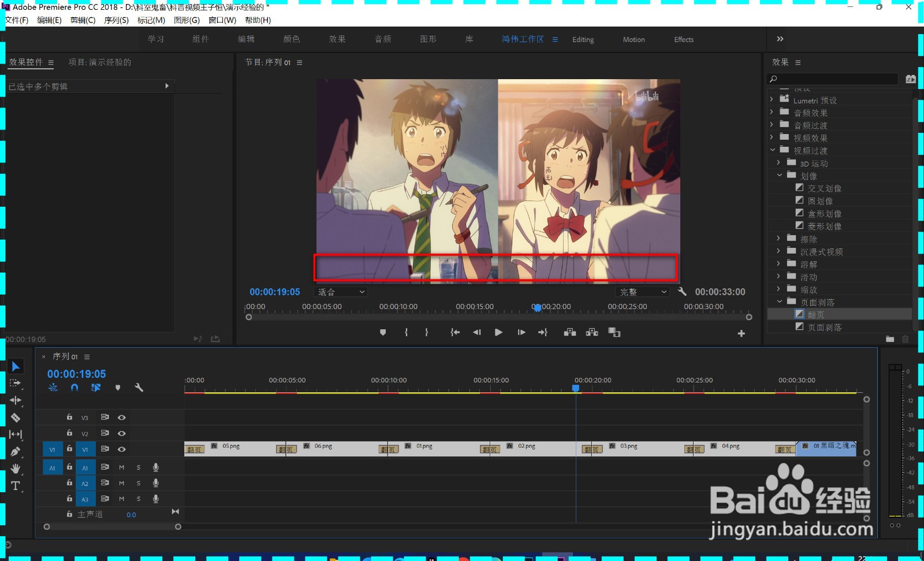Select the Slip tool
The height and width of the screenshot is (561, 924).
[16, 434]
